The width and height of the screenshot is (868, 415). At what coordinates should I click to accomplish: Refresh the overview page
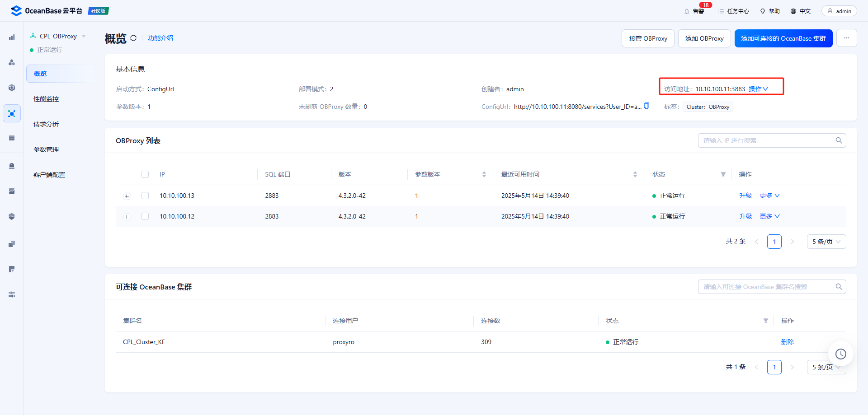pyautogui.click(x=133, y=38)
